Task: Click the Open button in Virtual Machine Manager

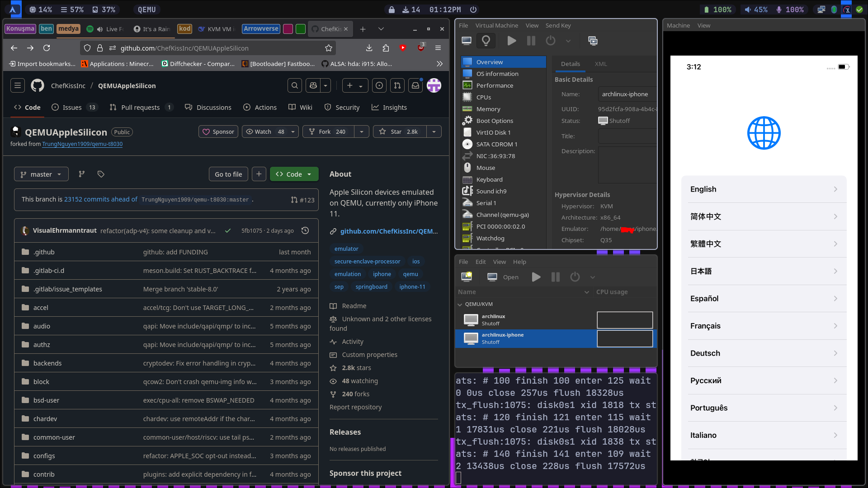Action: [503, 277]
